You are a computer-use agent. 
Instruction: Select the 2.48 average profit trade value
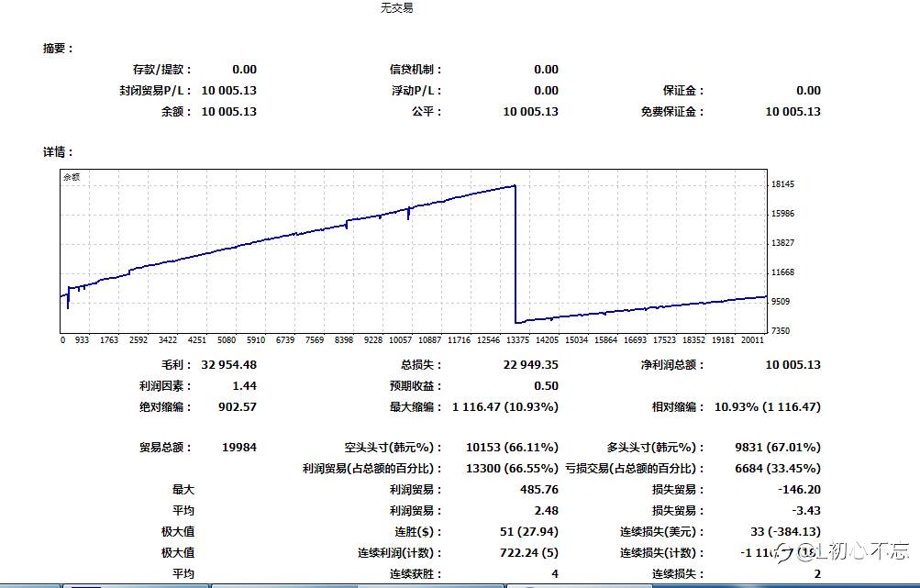tap(547, 511)
